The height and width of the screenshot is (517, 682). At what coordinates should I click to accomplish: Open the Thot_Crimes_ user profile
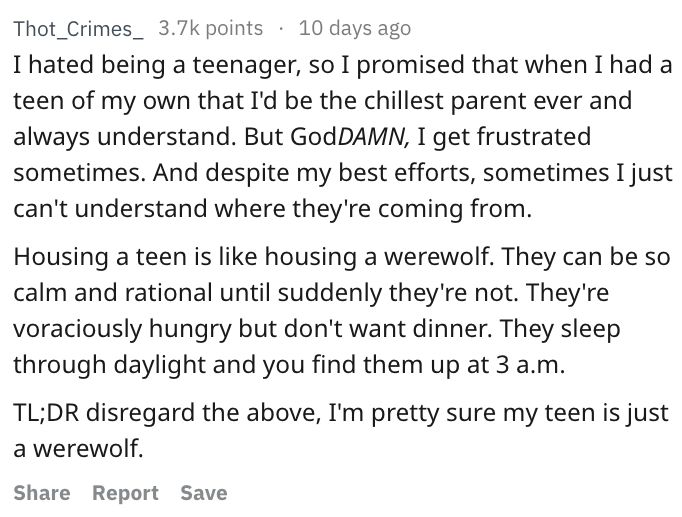pyautogui.click(x=78, y=29)
